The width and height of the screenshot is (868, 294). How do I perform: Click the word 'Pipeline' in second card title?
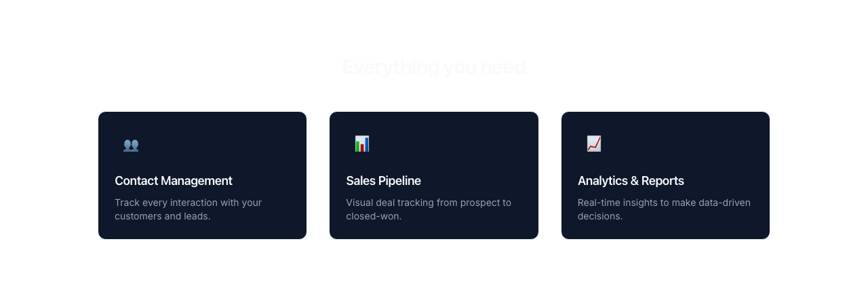[399, 181]
